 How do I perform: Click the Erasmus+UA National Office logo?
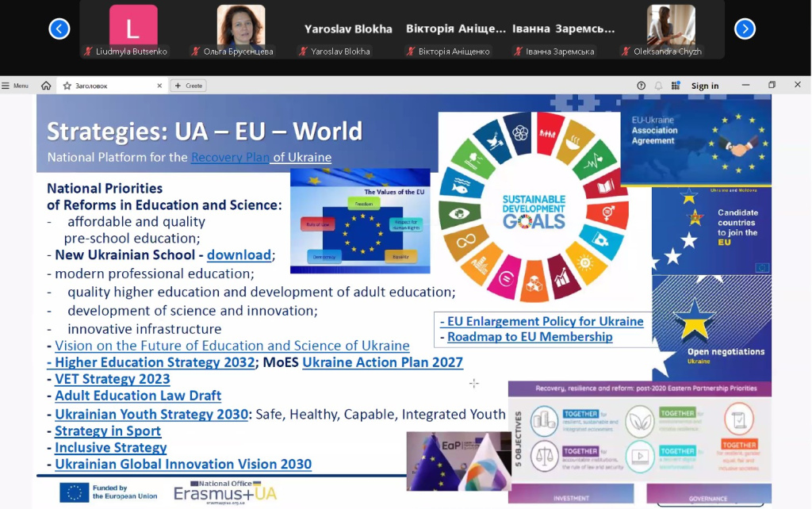[225, 492]
